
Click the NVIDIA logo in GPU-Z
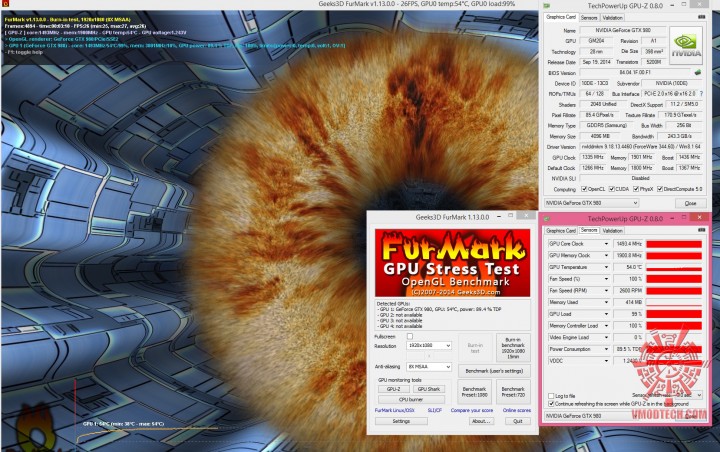pos(686,45)
